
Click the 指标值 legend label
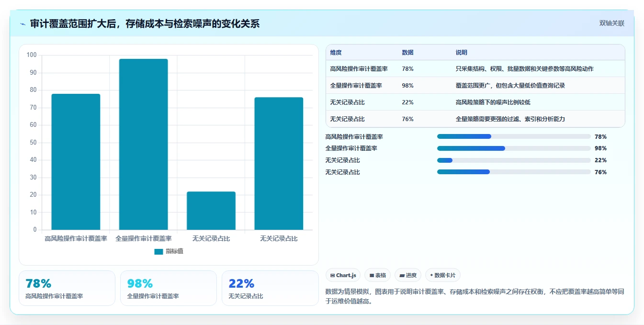[x=174, y=252]
